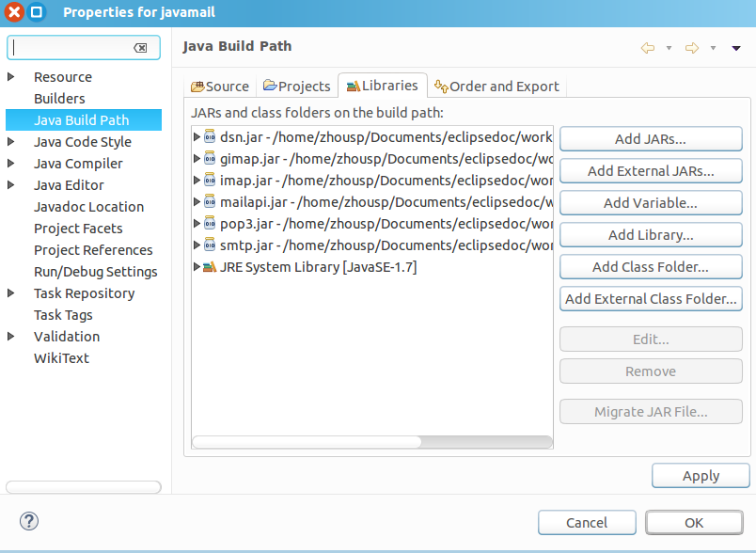Image resolution: width=756 pixels, height=553 pixels.
Task: Cancel the properties dialog
Action: (x=587, y=523)
